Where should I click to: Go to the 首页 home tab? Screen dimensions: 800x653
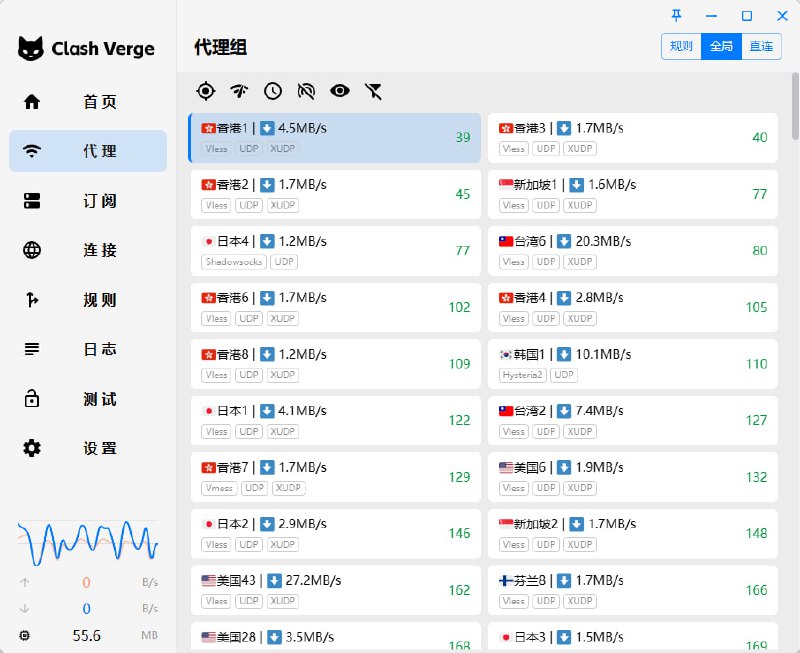87,102
